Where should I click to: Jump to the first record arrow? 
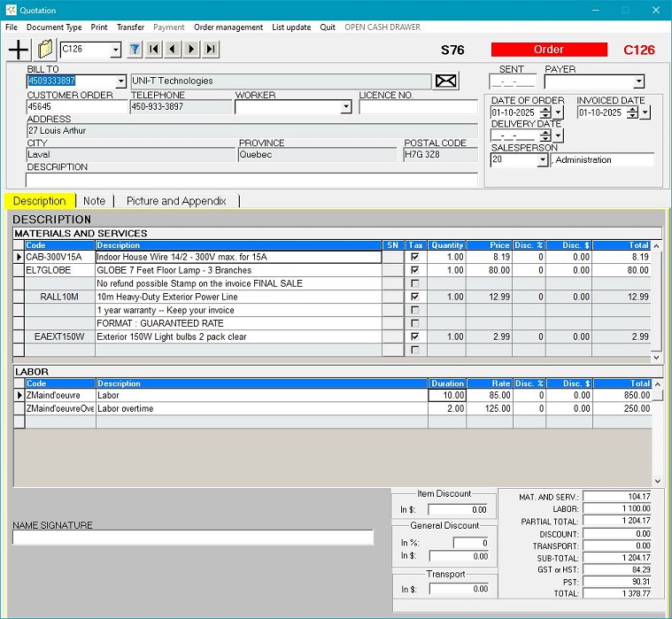click(x=154, y=50)
